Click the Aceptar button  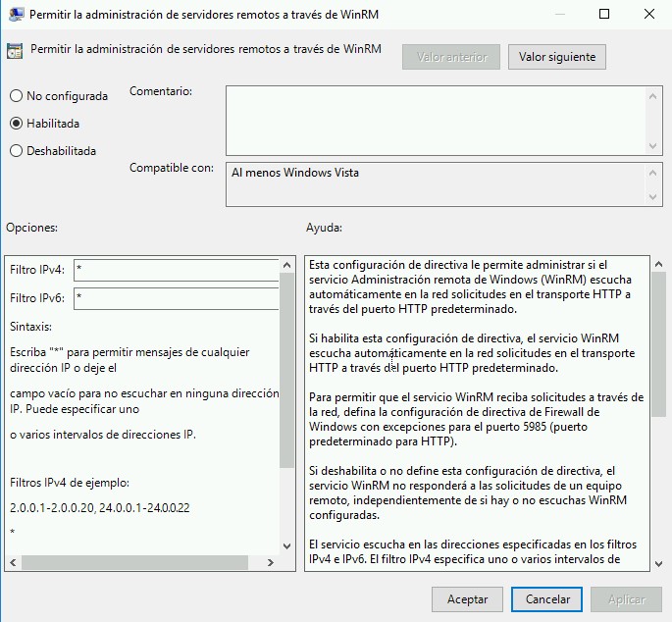click(x=467, y=598)
